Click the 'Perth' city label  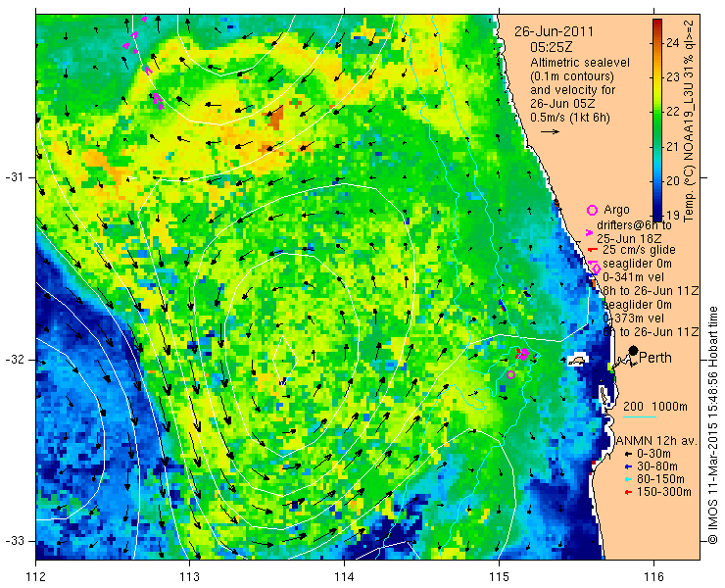coord(655,358)
